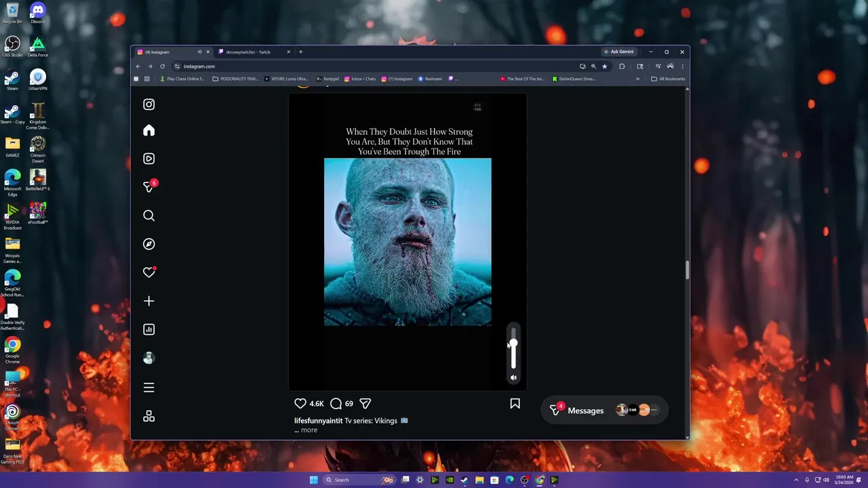Bookmark this page with star icon
The height and width of the screenshot is (488, 868).
click(x=604, y=66)
